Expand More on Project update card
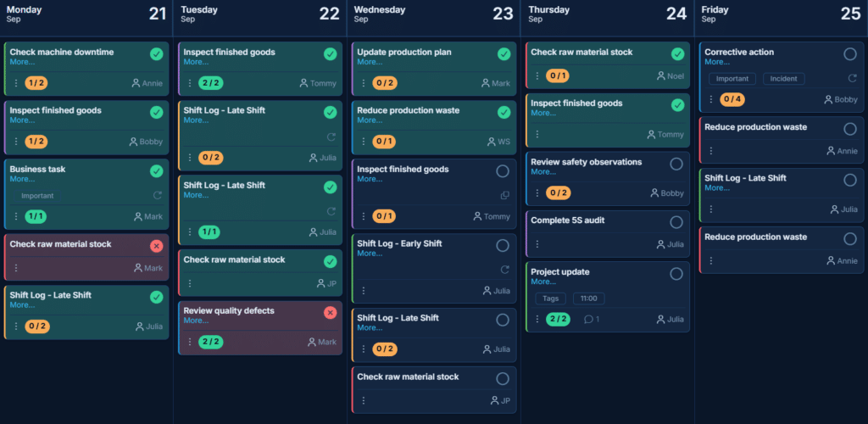Screen dimensions: 868x424 [x=543, y=282]
